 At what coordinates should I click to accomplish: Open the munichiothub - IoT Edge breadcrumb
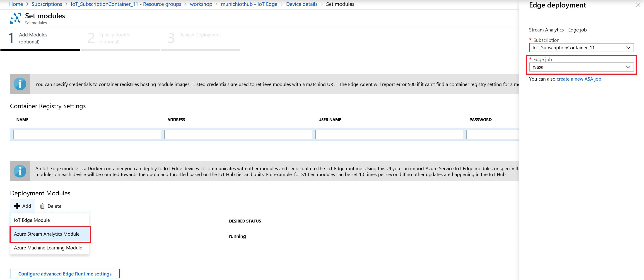click(x=249, y=4)
